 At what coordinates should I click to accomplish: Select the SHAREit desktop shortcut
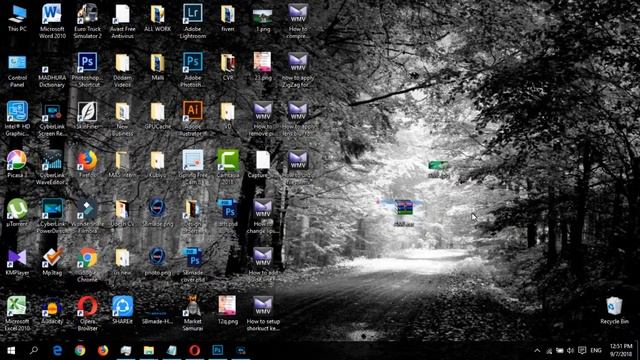[122, 311]
